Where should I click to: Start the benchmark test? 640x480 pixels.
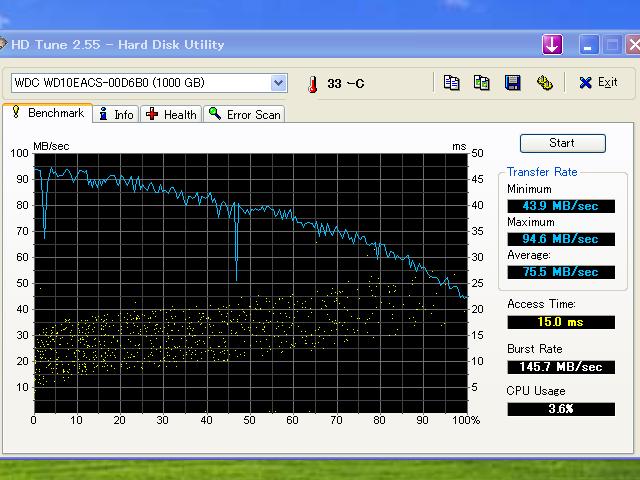pos(562,143)
